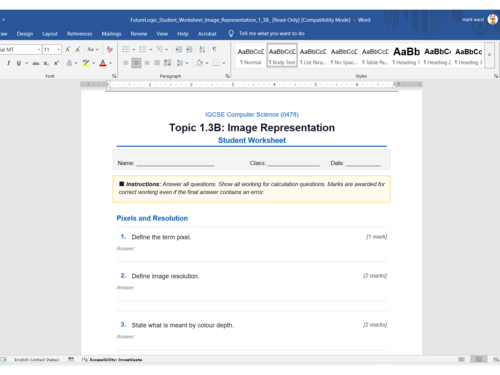Image resolution: width=500 pixels, height=375 pixels.
Task: Click English (United States) language indicator
Action: [37, 359]
